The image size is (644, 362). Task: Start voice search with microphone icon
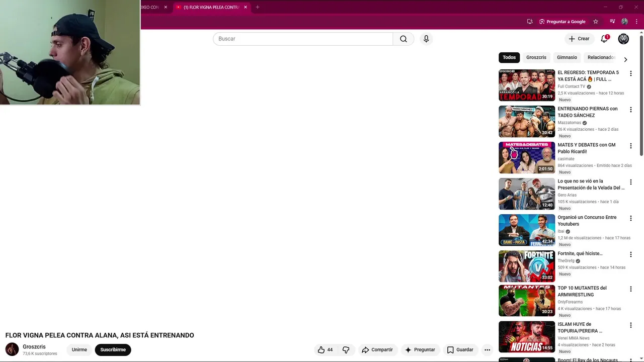[426, 39]
